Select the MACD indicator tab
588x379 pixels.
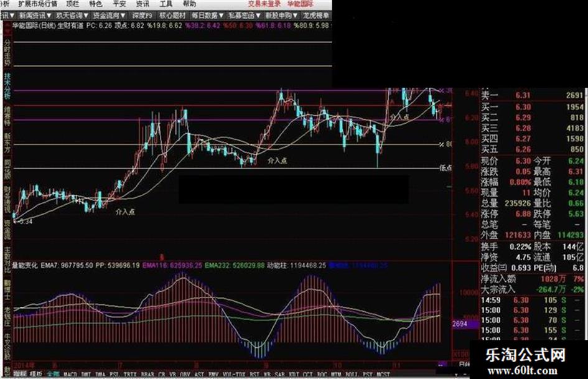[70, 375]
